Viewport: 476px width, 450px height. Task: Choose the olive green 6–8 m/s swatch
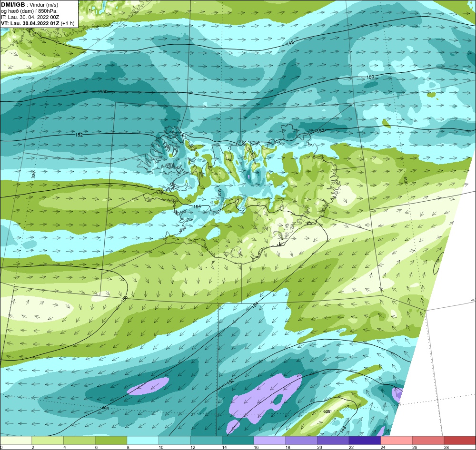coord(111,440)
